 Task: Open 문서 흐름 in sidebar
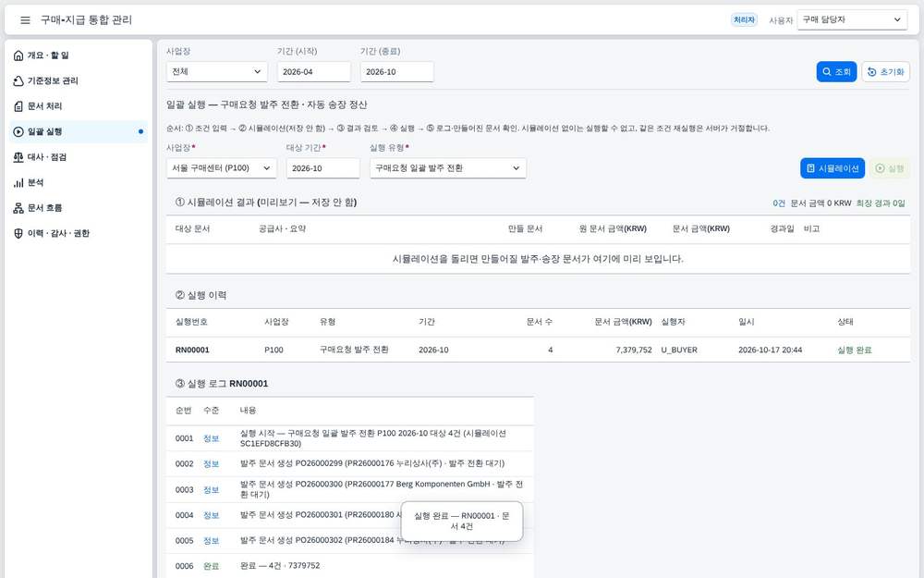point(79,207)
